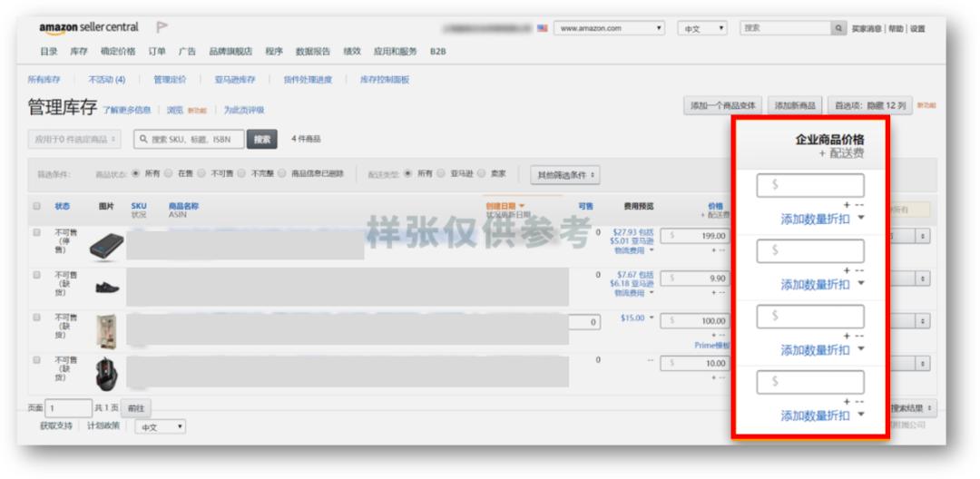Select the 在售 product status radio button

point(170,173)
